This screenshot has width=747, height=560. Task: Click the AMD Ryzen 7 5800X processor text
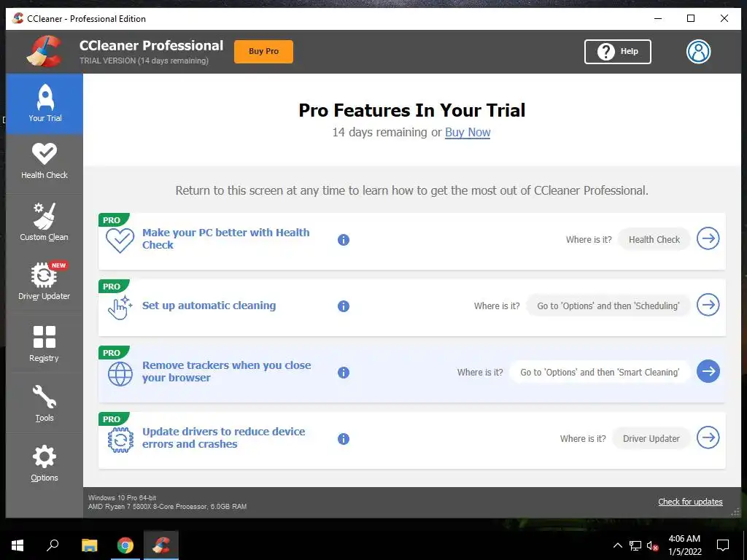(167, 507)
